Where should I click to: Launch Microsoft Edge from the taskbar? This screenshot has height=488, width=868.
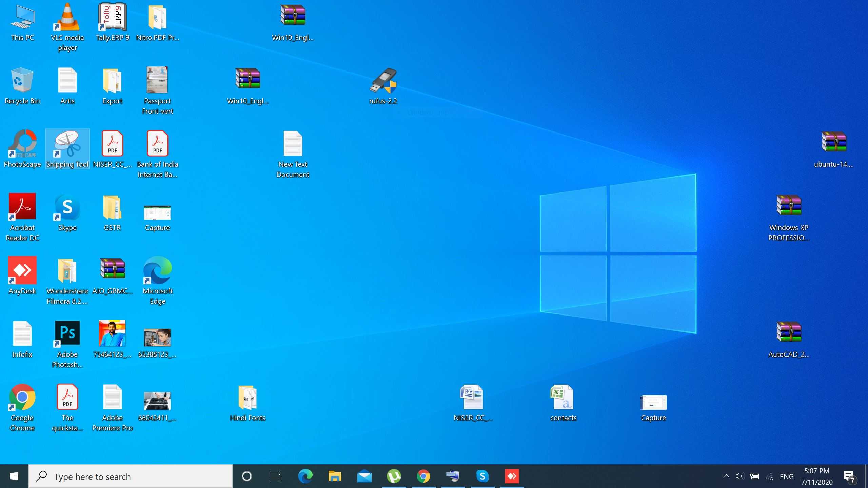click(x=305, y=476)
